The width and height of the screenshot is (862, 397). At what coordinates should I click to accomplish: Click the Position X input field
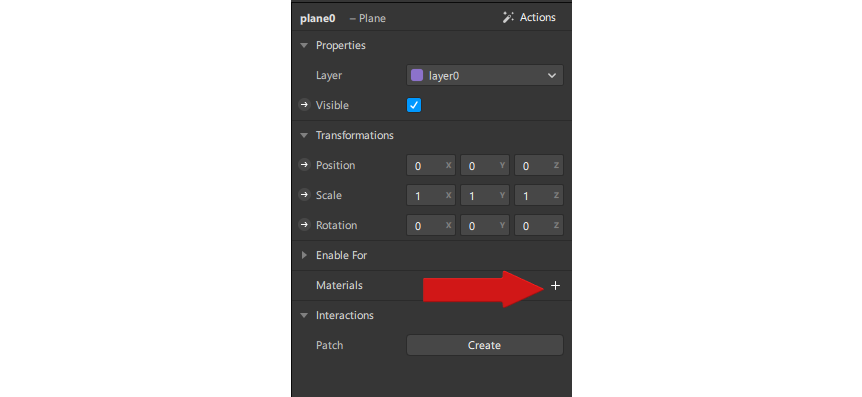coord(430,166)
